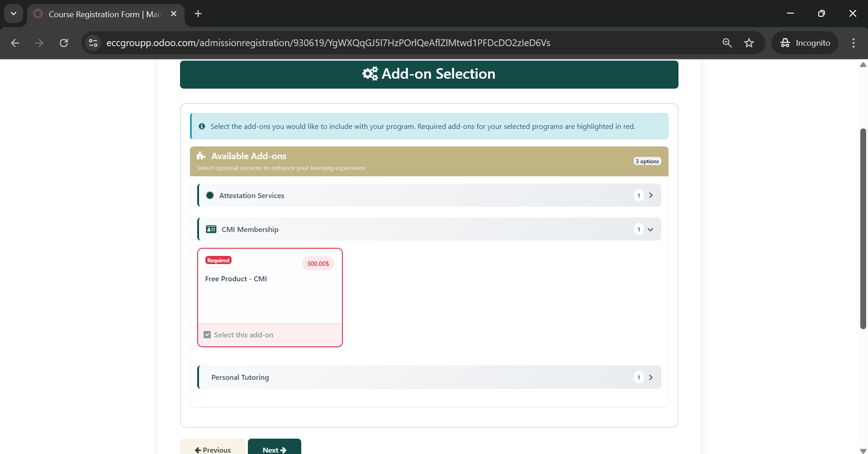Go back to previous page
This screenshot has width=868, height=454.
click(x=15, y=43)
